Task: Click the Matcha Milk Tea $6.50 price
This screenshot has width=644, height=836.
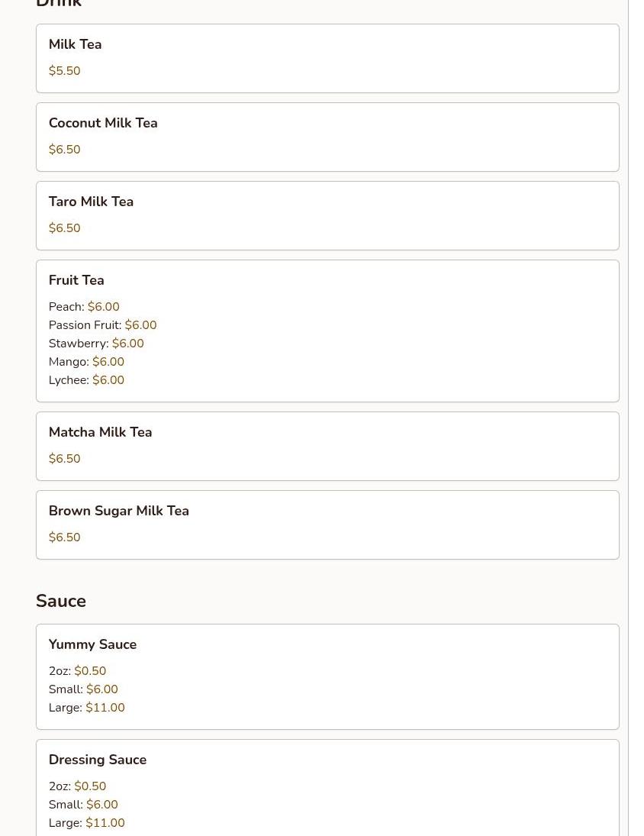Action: 64,459
